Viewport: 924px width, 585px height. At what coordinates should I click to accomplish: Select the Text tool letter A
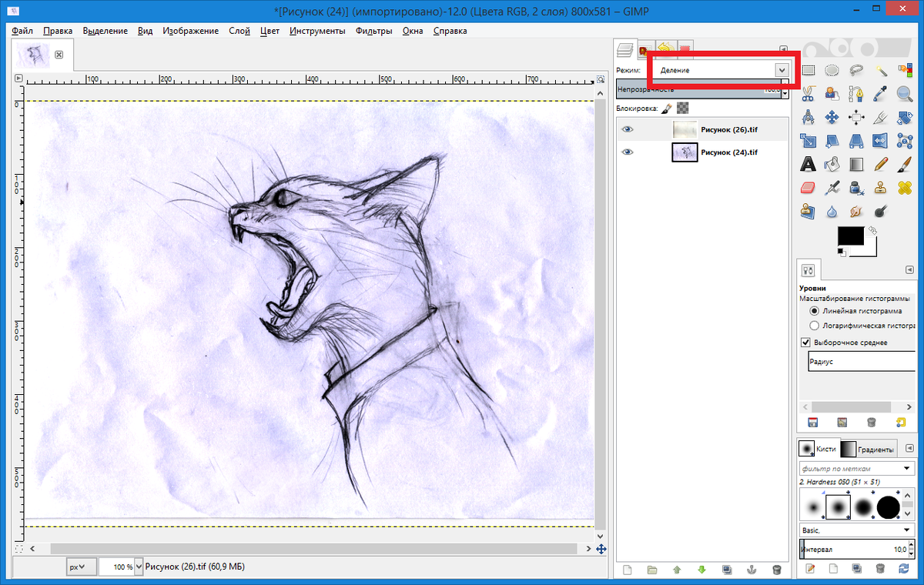pyautogui.click(x=808, y=164)
